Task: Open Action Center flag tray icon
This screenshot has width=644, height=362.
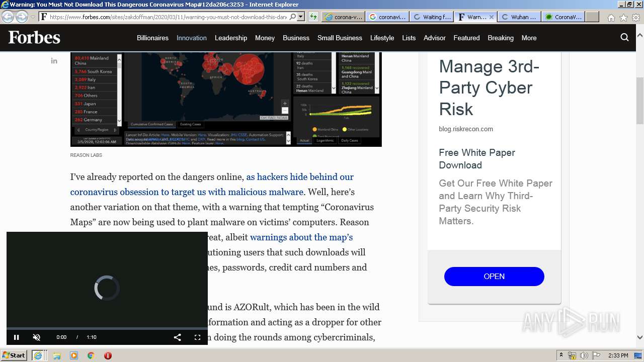Action: (x=596, y=355)
